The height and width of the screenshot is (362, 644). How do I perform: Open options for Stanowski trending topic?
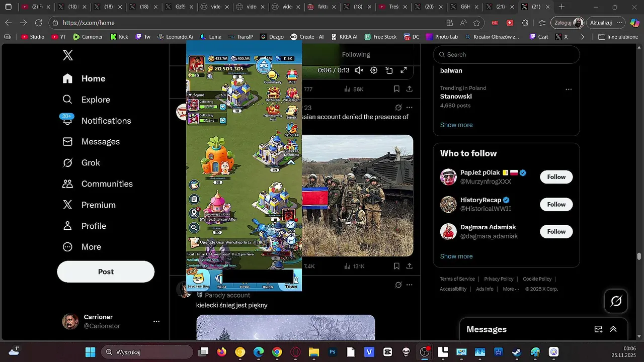tap(569, 89)
